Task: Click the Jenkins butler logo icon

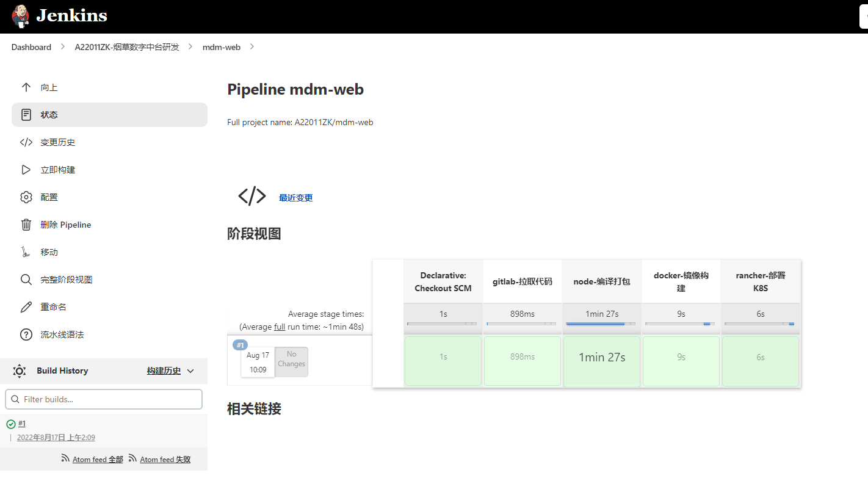Action: pos(20,16)
